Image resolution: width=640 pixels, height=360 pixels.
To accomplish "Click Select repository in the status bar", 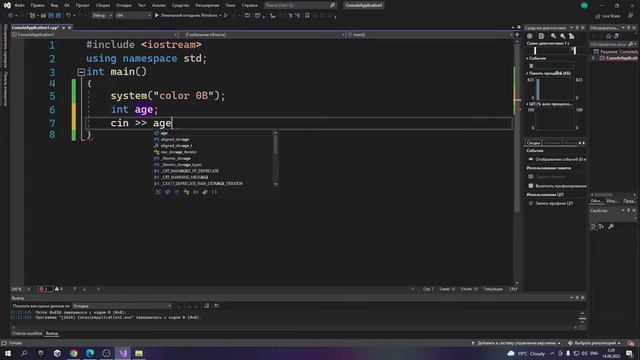I will coord(594,343).
